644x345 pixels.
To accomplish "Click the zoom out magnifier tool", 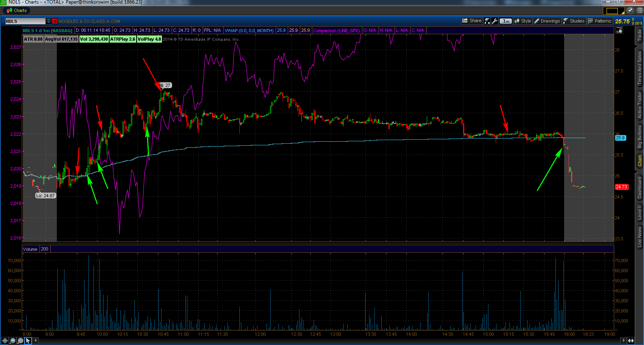I will (x=21, y=341).
